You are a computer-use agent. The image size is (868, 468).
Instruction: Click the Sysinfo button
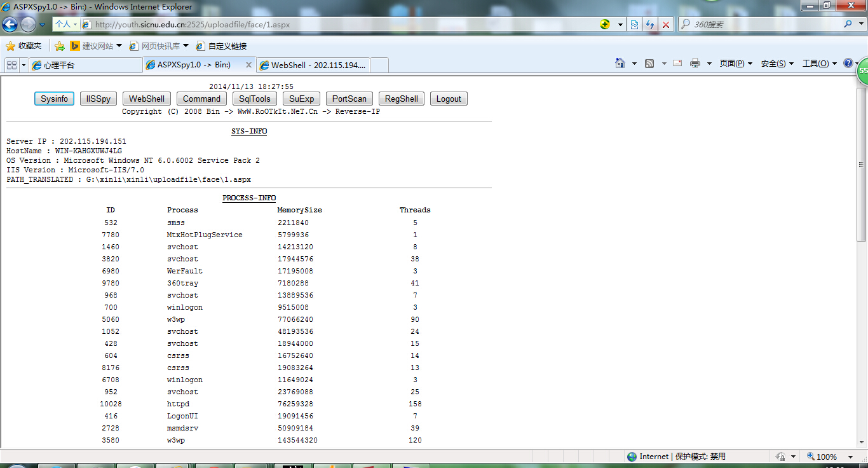pyautogui.click(x=54, y=99)
